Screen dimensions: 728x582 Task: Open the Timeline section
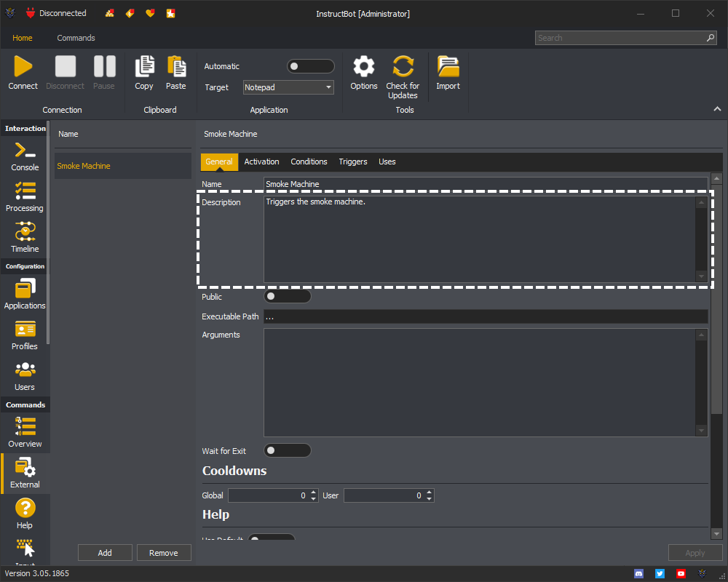click(x=25, y=238)
